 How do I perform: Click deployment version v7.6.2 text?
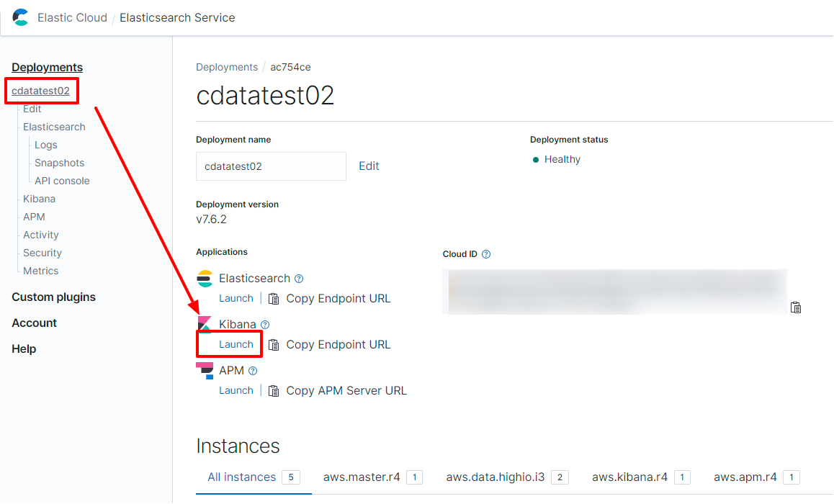click(211, 220)
